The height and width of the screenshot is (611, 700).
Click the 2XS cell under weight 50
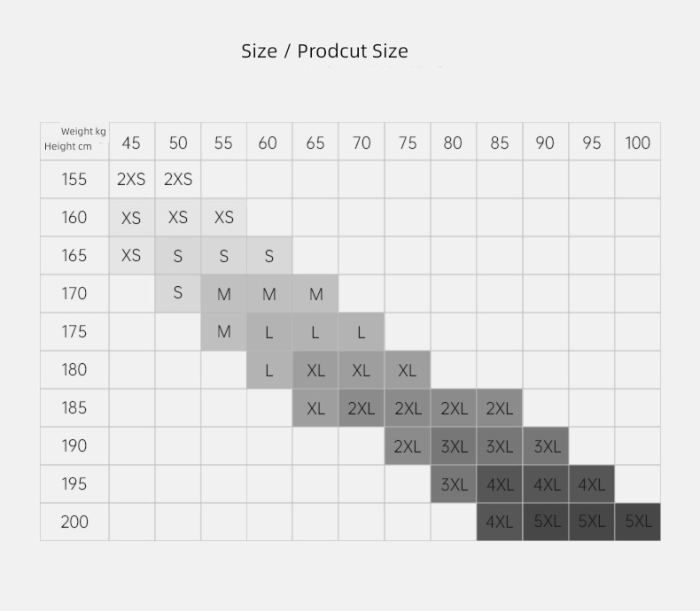(x=178, y=179)
